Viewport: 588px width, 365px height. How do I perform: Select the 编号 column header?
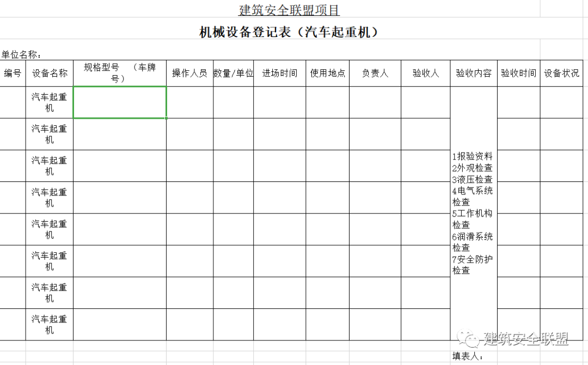(x=13, y=73)
